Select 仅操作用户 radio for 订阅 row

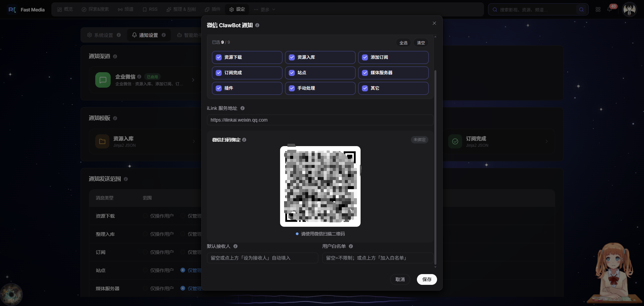[145, 252]
